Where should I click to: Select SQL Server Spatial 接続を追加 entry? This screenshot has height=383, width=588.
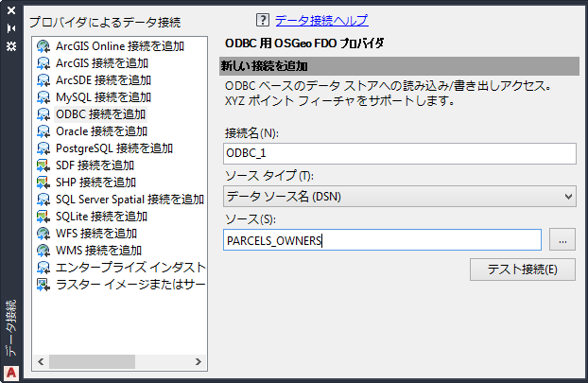click(130, 200)
